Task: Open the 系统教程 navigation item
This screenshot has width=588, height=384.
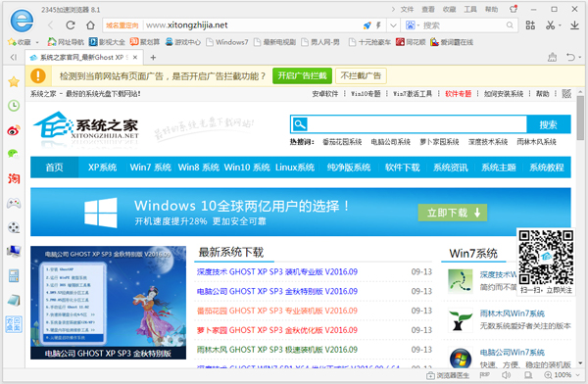Action: (547, 168)
